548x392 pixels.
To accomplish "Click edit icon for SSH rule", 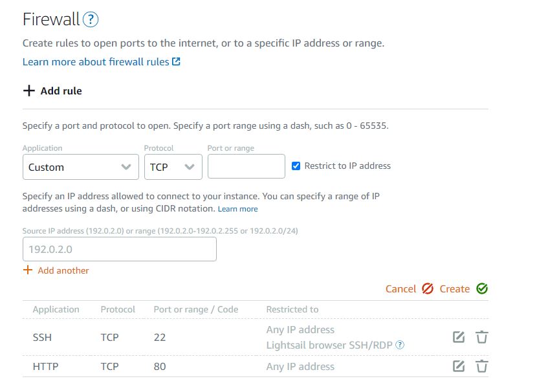I will pos(459,337).
